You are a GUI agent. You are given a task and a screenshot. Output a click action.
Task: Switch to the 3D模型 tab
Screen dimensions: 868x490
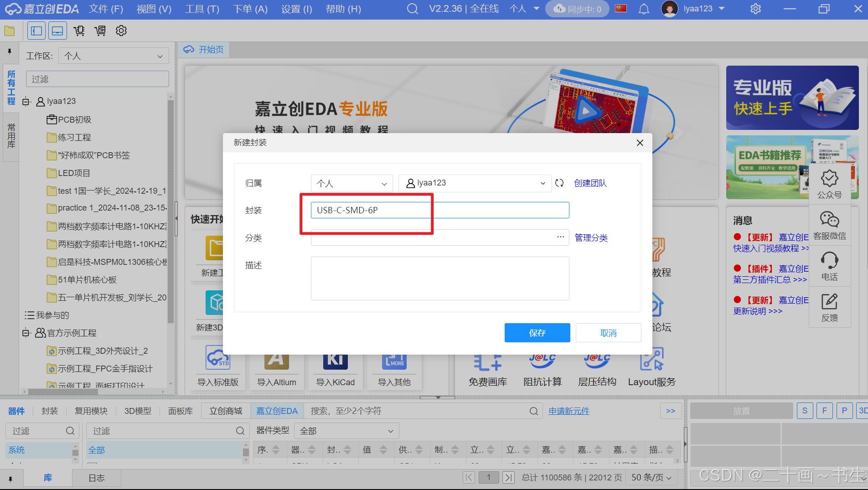(x=138, y=411)
